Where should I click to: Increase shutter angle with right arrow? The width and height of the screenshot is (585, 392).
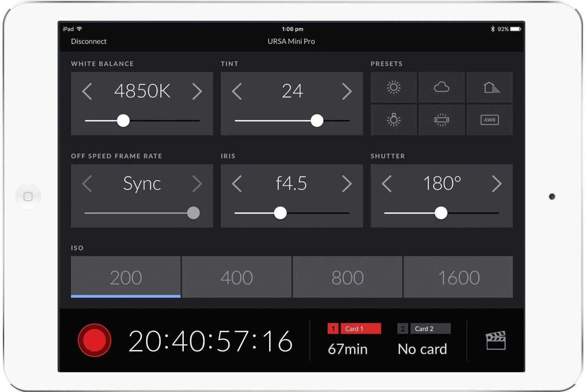coord(496,184)
